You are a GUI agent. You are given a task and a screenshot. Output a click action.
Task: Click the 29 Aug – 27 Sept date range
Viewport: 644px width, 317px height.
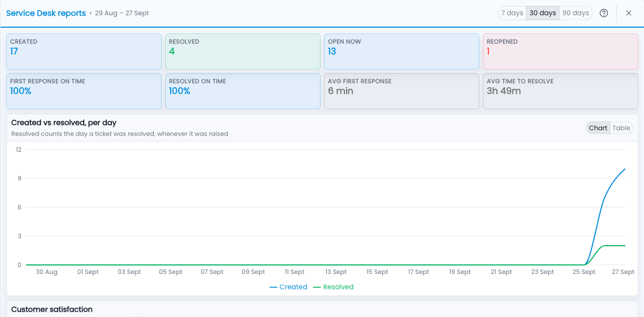122,13
